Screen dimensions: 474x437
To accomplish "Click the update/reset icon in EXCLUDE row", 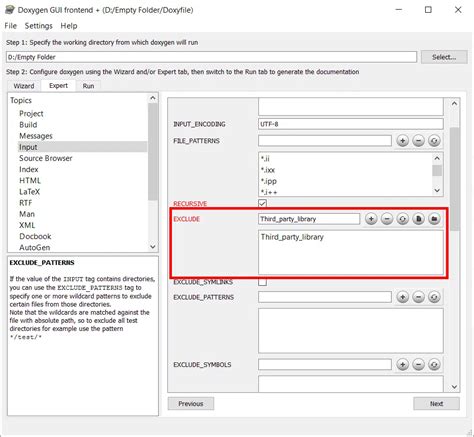I will 402,219.
